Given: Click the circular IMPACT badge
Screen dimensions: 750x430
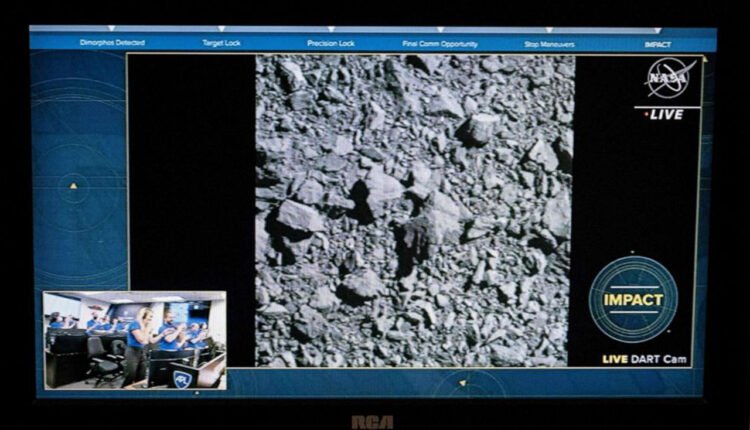Looking at the screenshot, I should (x=633, y=299).
